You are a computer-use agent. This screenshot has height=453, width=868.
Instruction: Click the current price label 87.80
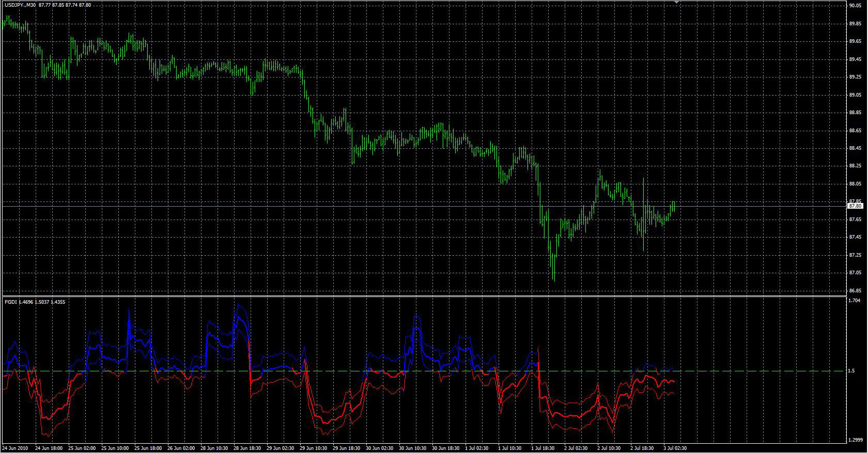click(855, 206)
